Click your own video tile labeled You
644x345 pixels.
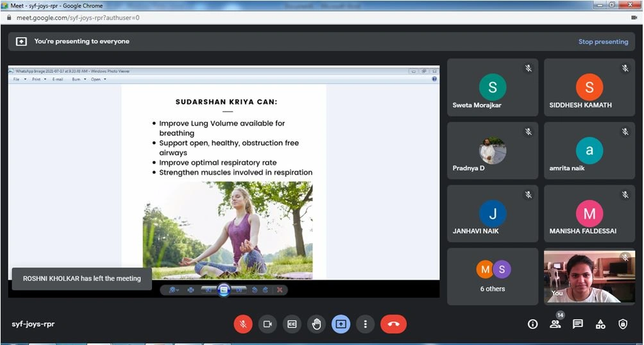[x=589, y=276]
